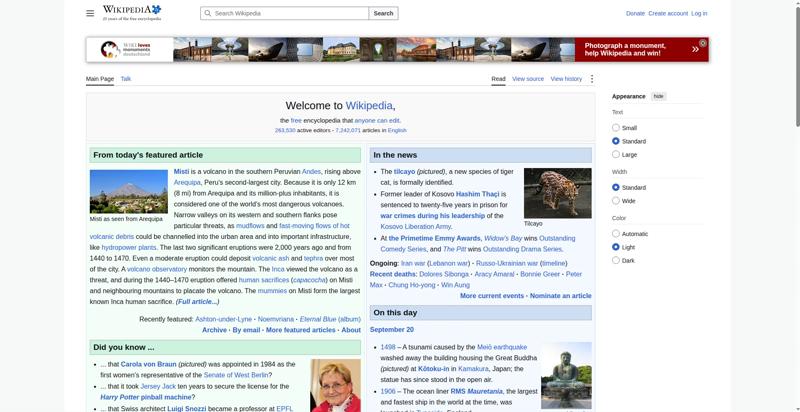Open the View history tab
Viewport: 800px width, 412px height.
point(566,79)
